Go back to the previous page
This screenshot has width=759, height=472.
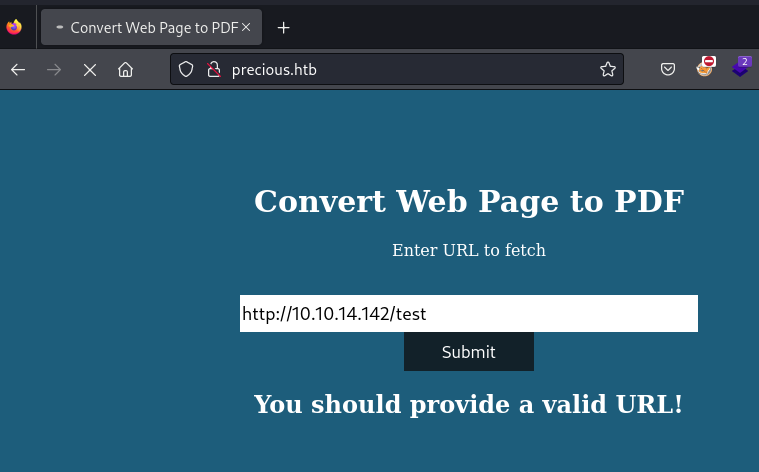[18, 70]
